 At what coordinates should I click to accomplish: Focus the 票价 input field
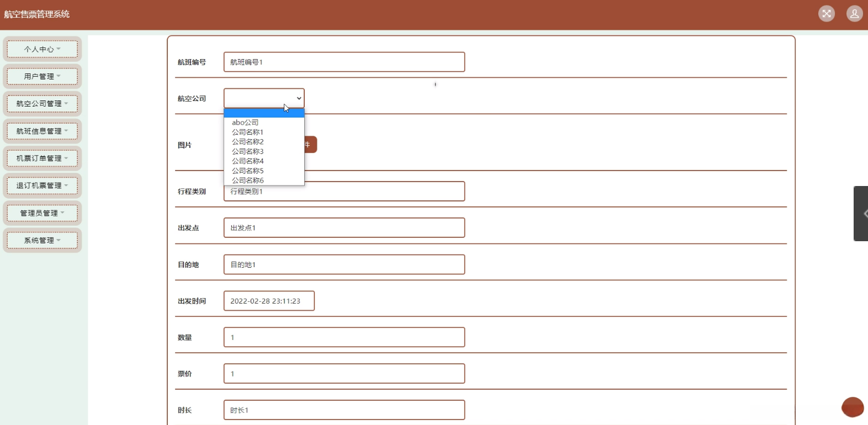tap(344, 374)
